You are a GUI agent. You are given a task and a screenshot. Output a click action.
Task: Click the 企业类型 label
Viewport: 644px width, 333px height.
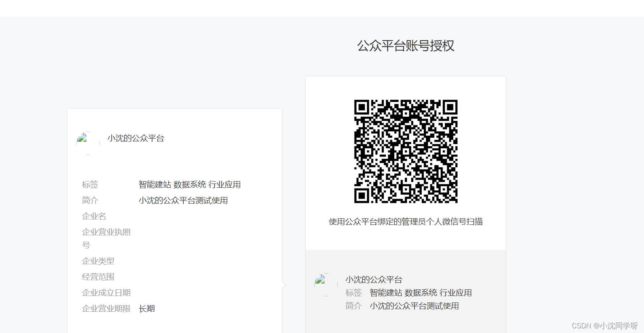click(x=98, y=261)
